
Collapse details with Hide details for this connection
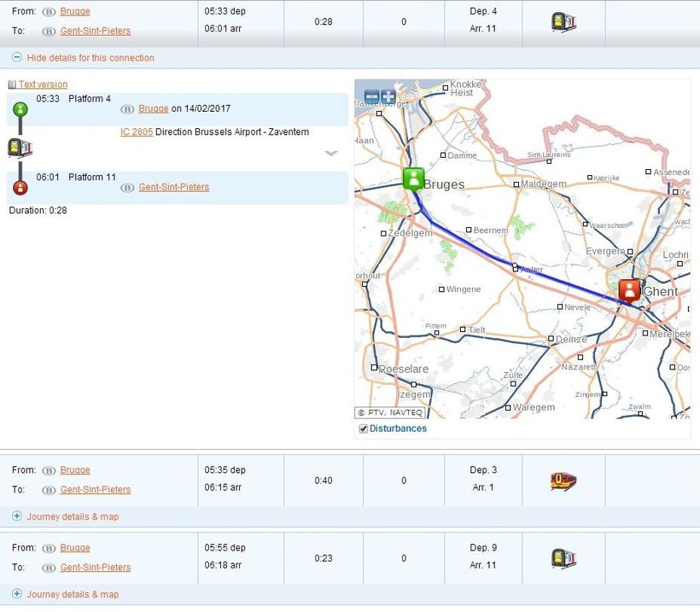pyautogui.click(x=90, y=58)
